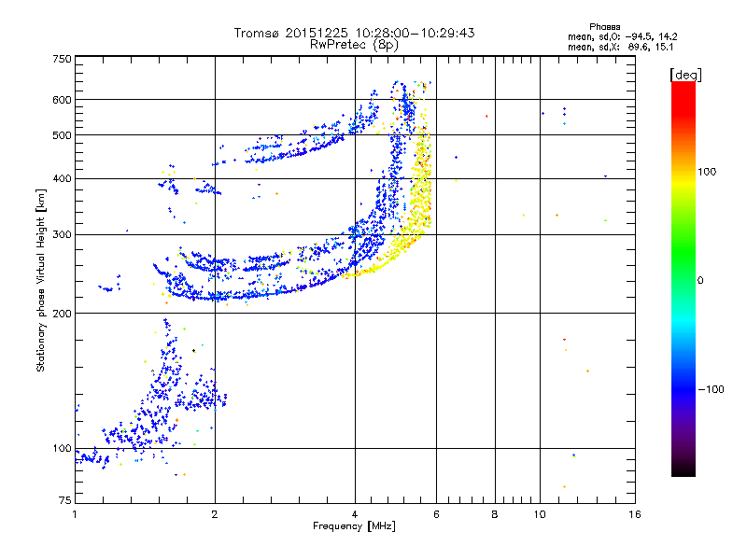
Task: Click the colorbar tick label "0"
Action: click(699, 281)
